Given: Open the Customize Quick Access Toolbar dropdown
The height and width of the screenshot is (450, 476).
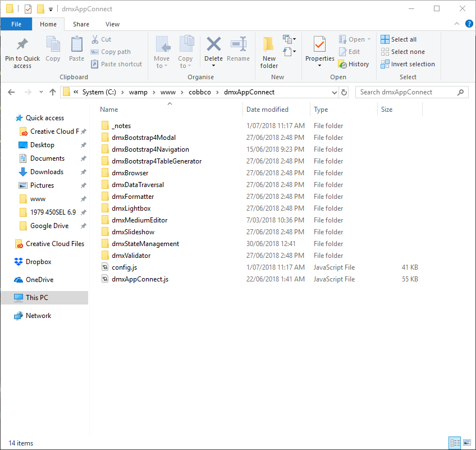Looking at the screenshot, I should tap(51, 10).
